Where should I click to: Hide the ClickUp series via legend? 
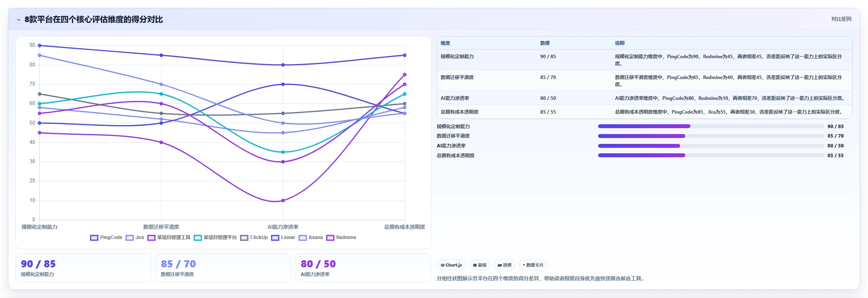tap(254, 237)
